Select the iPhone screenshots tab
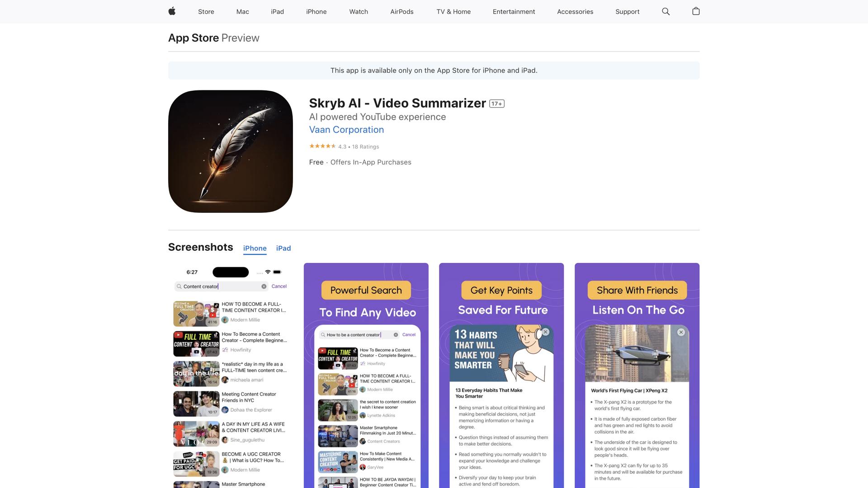This screenshot has height=488, width=868. 255,248
